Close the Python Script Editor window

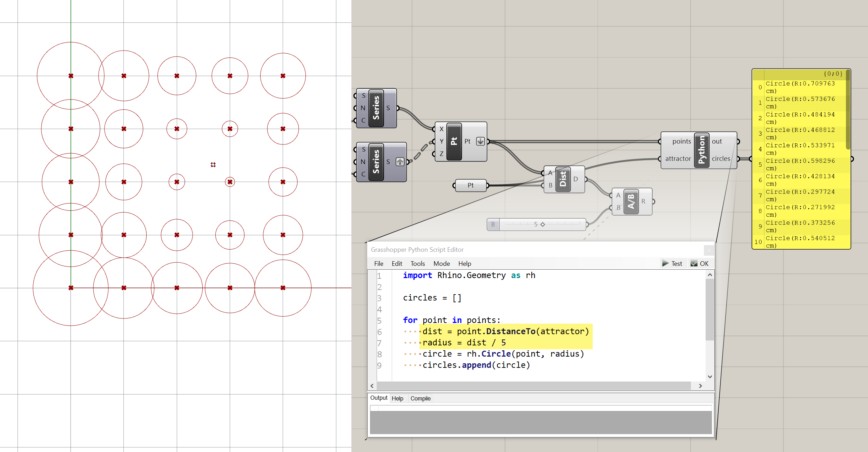point(709,250)
